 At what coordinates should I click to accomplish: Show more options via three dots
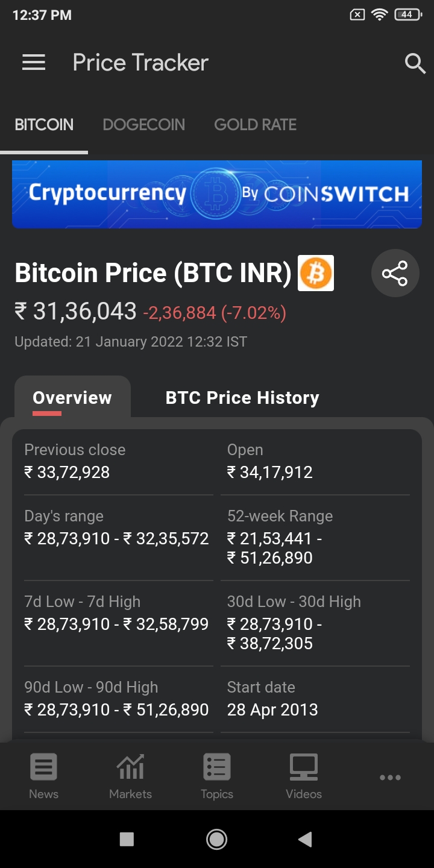coord(390,777)
